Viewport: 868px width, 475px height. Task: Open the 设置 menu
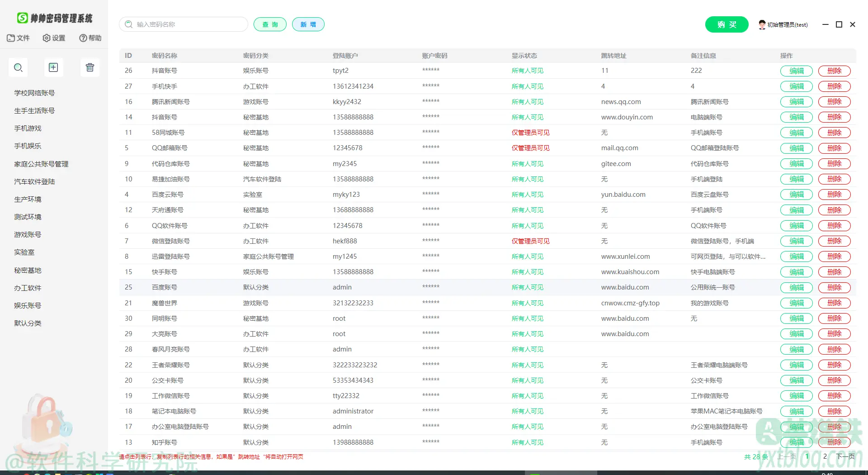point(54,38)
